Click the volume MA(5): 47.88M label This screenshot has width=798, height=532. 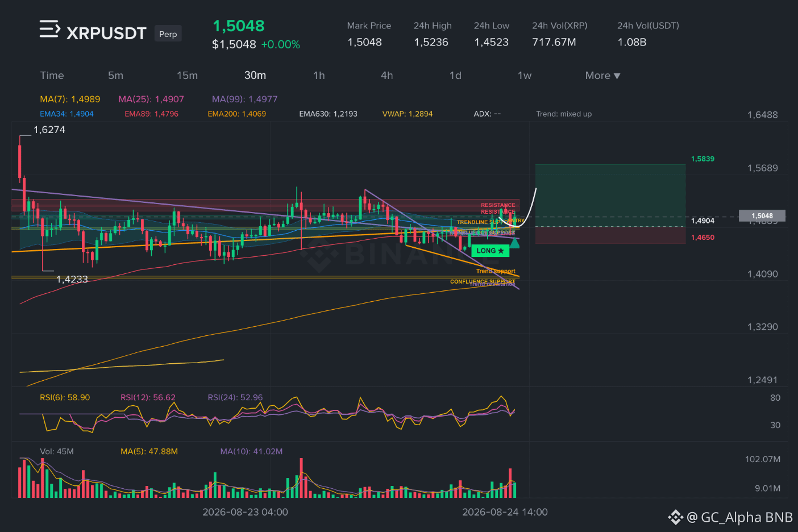pos(149,451)
